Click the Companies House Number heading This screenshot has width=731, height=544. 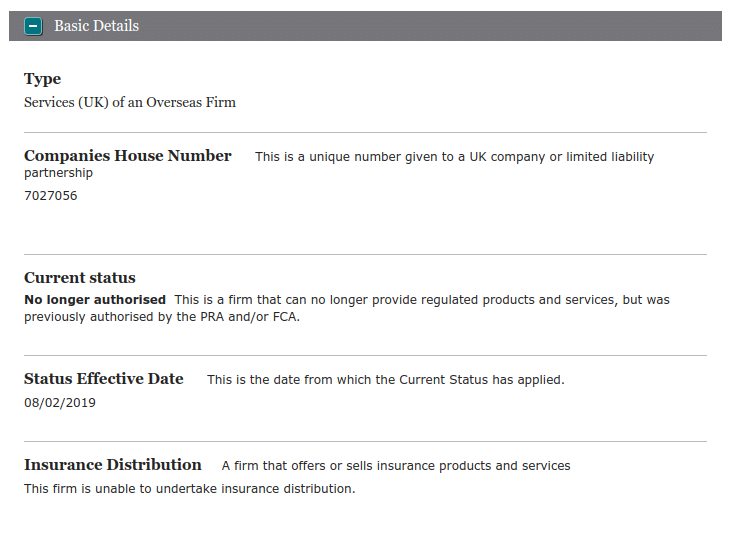click(x=128, y=156)
